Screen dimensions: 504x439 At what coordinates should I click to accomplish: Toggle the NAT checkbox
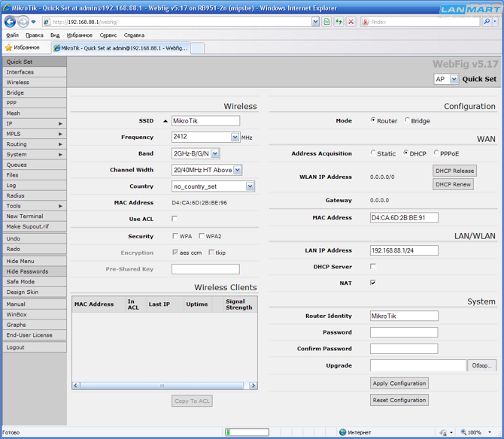coord(373,283)
